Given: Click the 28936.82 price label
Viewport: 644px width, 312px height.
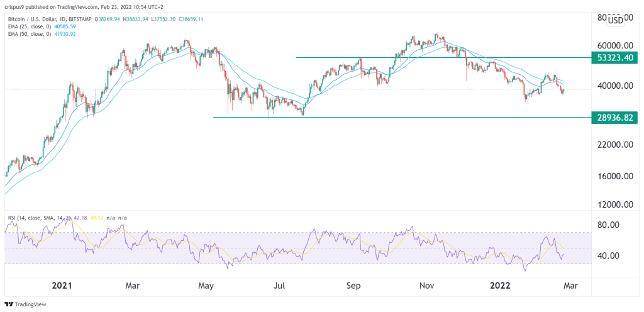Looking at the screenshot, I should (614, 118).
